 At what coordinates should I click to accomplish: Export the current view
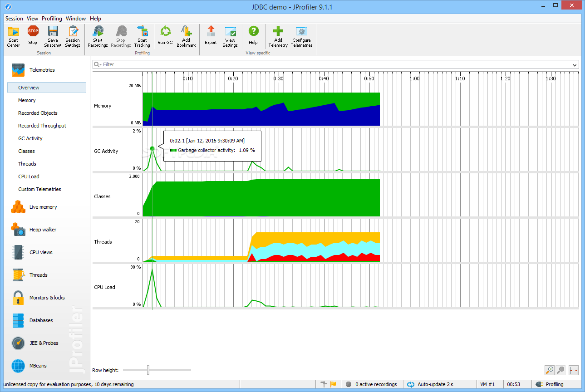pyautogui.click(x=211, y=36)
